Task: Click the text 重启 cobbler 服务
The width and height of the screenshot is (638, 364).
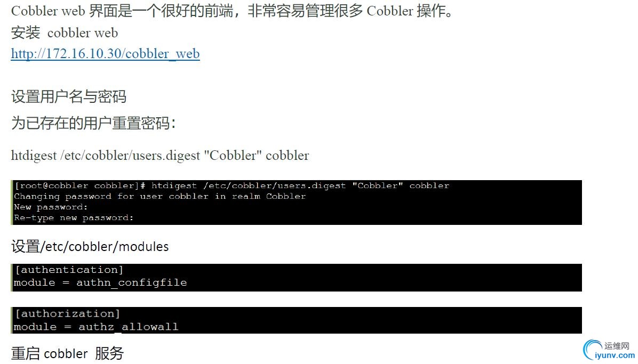Action: coord(68,353)
